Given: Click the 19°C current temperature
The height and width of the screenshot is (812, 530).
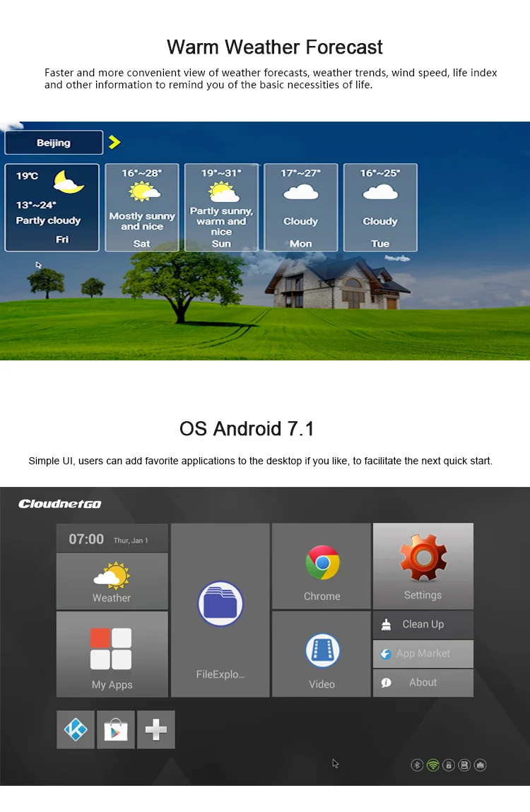Looking at the screenshot, I should [x=27, y=176].
